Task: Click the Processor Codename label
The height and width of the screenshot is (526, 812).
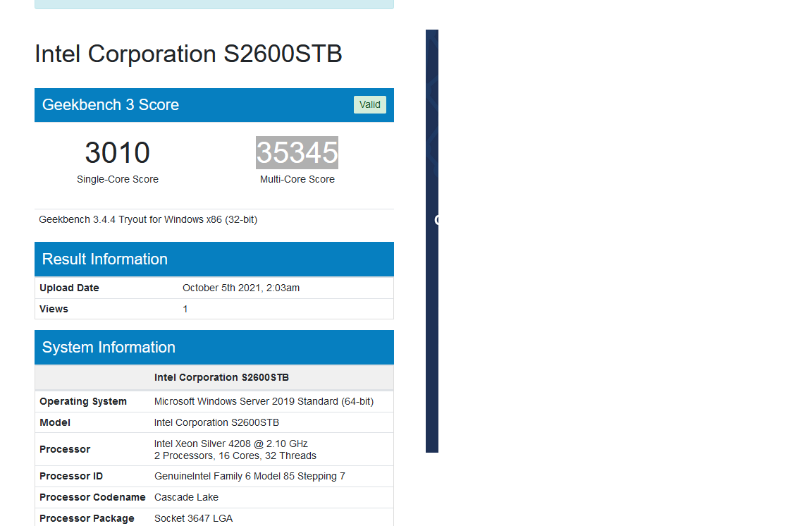Action: 92,498
